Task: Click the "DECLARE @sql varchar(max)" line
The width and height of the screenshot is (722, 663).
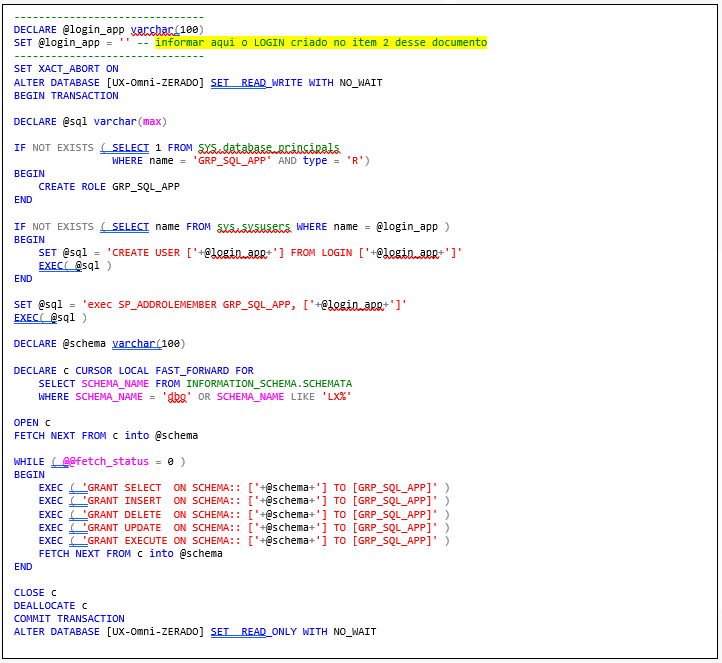Action: pyautogui.click(x=90, y=122)
